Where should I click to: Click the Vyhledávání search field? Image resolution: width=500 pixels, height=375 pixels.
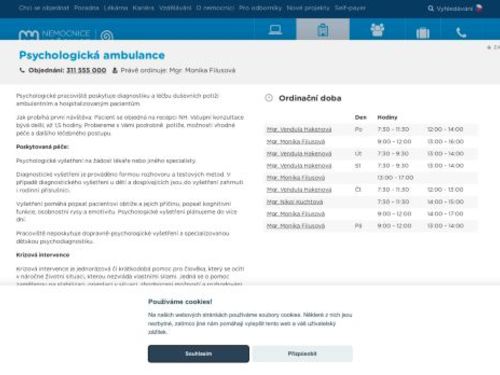tap(454, 9)
